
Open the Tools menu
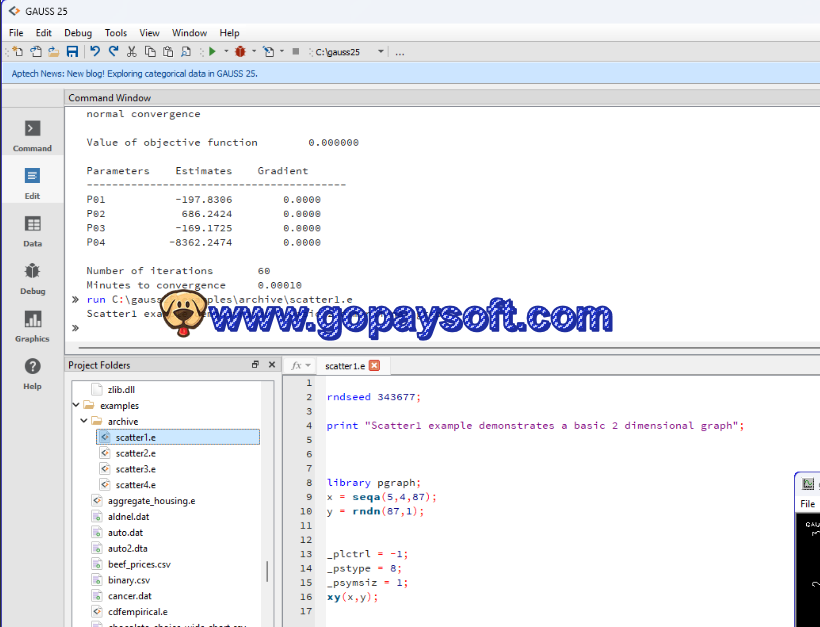pos(116,33)
